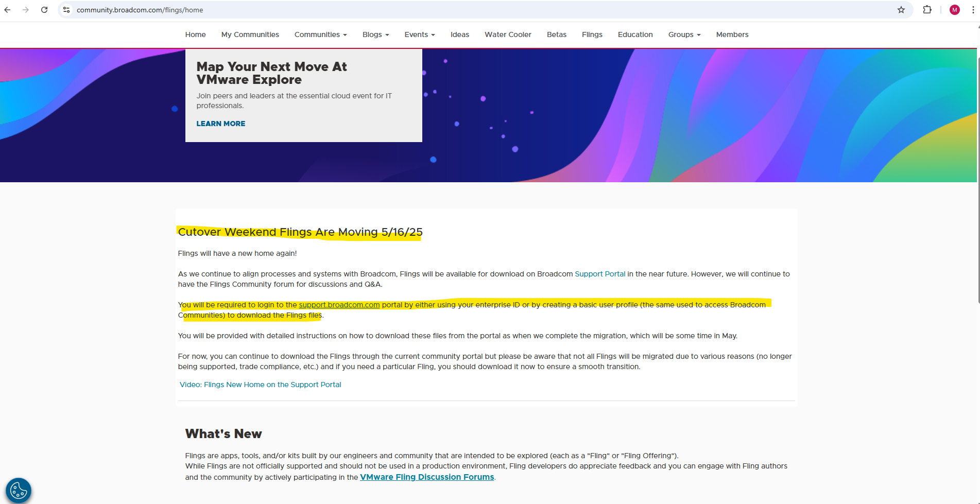Viewport: 980px width, 504px height.
Task: Open the Ideas nav item
Action: pyautogui.click(x=460, y=34)
